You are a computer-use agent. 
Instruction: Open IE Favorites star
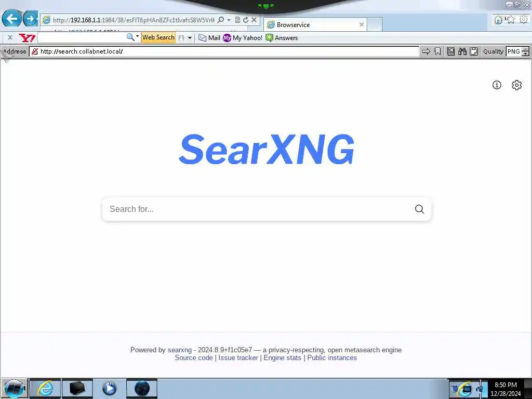(511, 20)
